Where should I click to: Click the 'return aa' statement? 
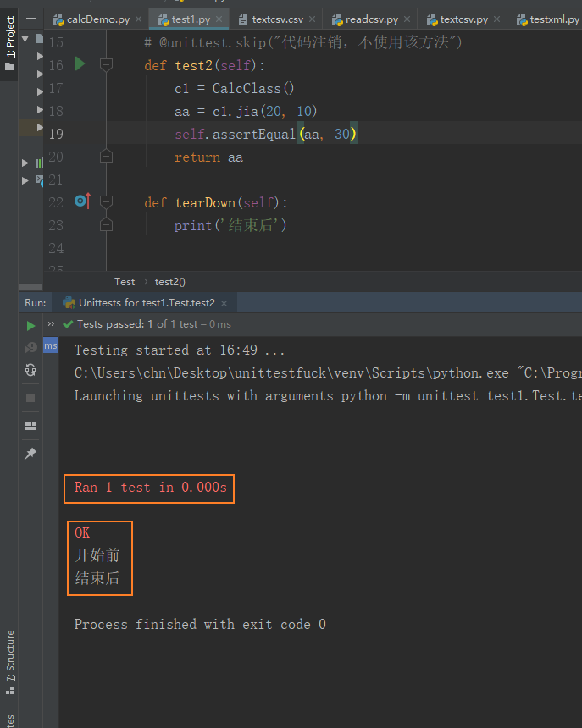click(208, 157)
